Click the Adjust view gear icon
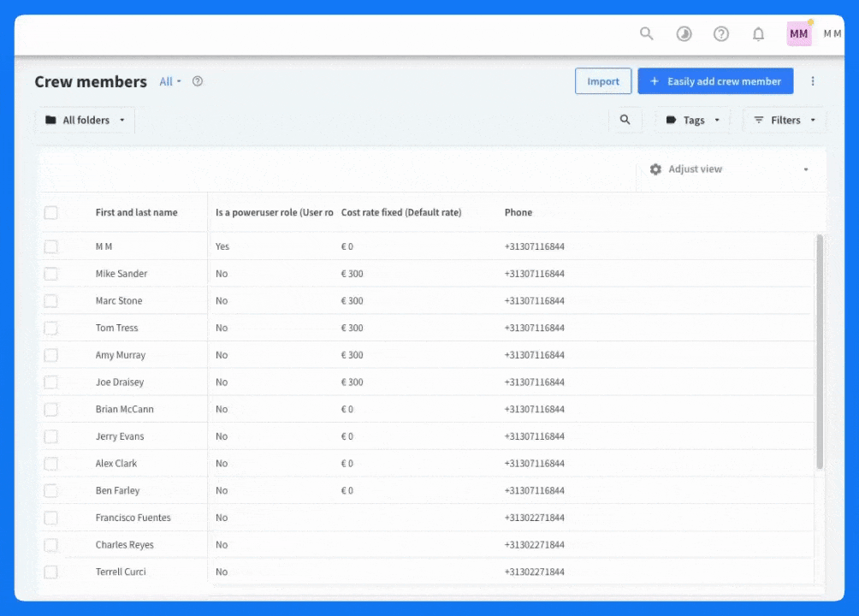859x616 pixels. 655,169
